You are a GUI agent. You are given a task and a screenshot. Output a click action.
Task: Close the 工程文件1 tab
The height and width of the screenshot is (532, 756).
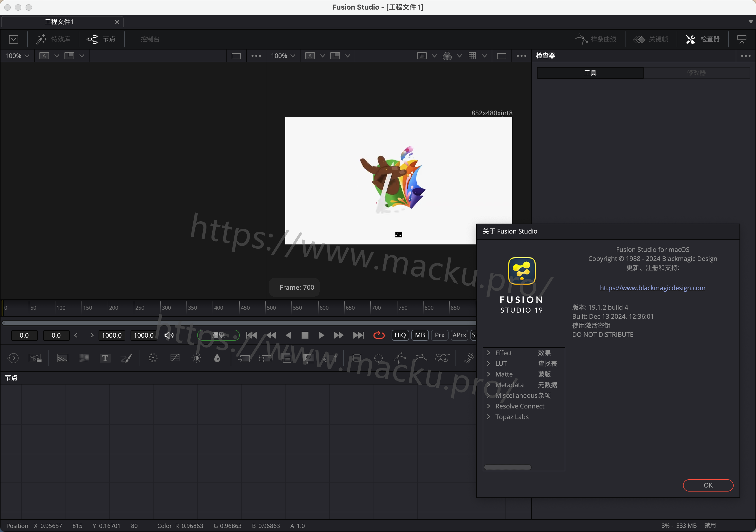[117, 22]
